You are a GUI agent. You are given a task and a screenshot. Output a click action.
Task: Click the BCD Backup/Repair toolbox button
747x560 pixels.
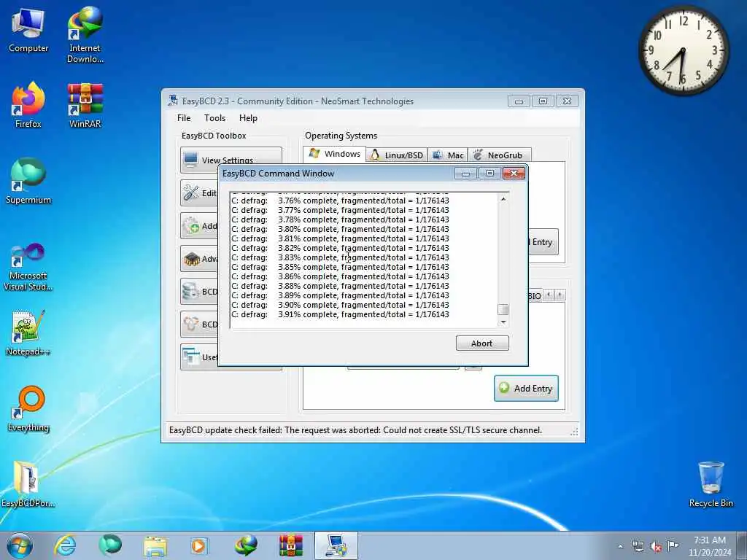[x=198, y=292]
